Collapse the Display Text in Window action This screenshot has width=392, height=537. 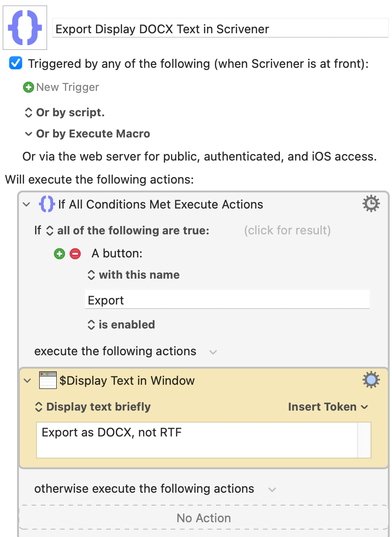point(27,381)
